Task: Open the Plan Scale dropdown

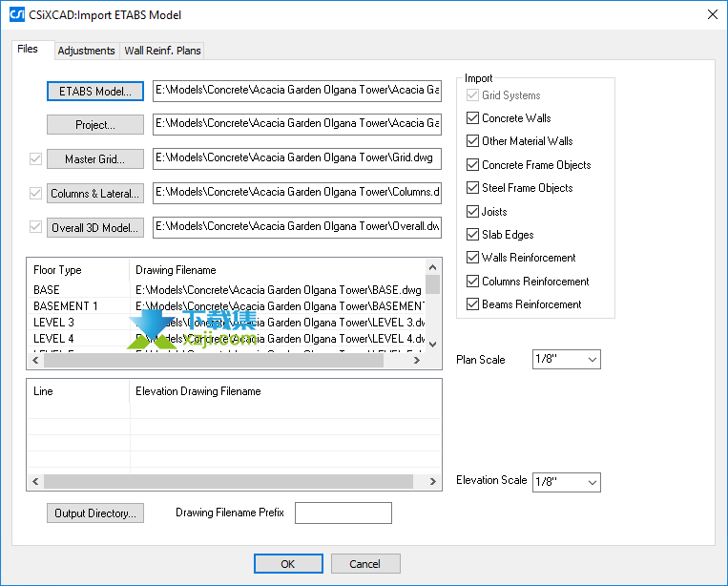Action: [x=567, y=360]
